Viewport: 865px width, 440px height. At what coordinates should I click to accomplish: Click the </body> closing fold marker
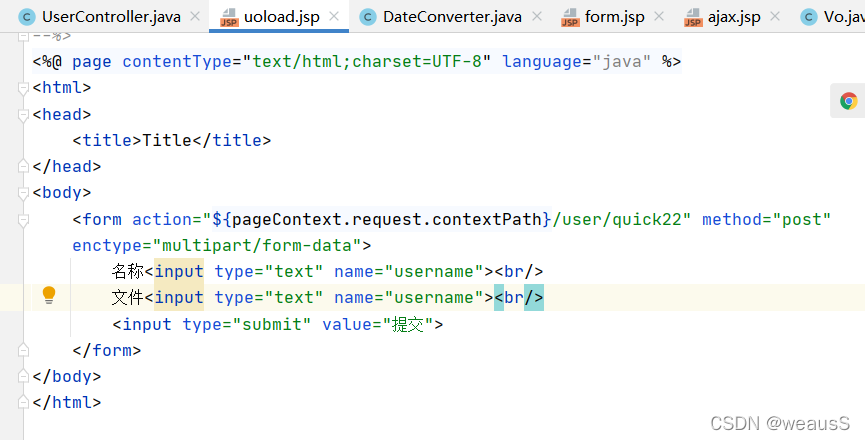pos(23,376)
